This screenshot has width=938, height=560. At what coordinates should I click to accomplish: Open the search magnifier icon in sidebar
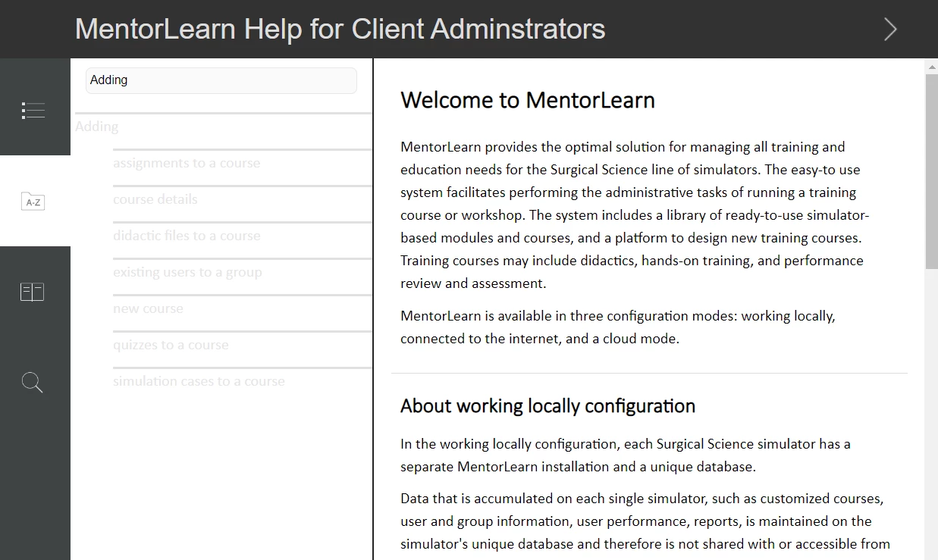coord(33,383)
